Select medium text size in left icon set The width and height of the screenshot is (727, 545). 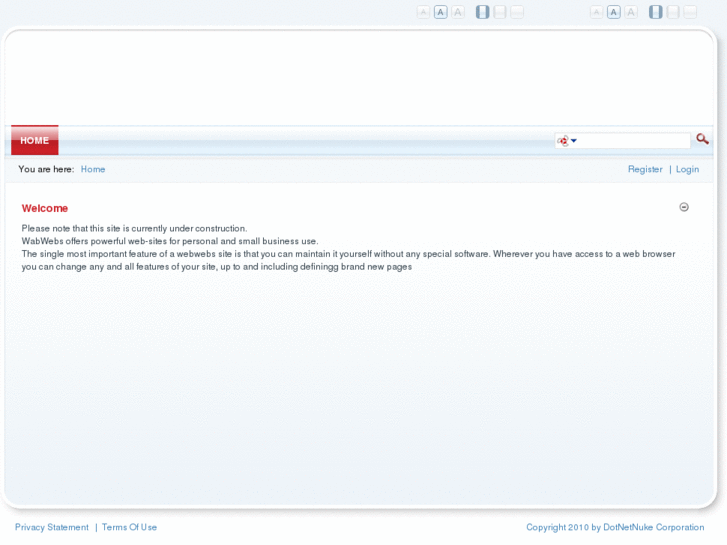440,12
